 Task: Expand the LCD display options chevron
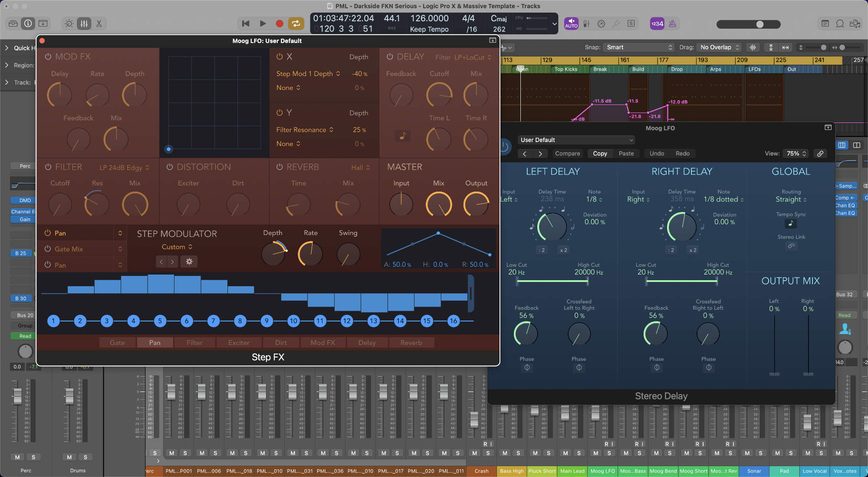(554, 24)
